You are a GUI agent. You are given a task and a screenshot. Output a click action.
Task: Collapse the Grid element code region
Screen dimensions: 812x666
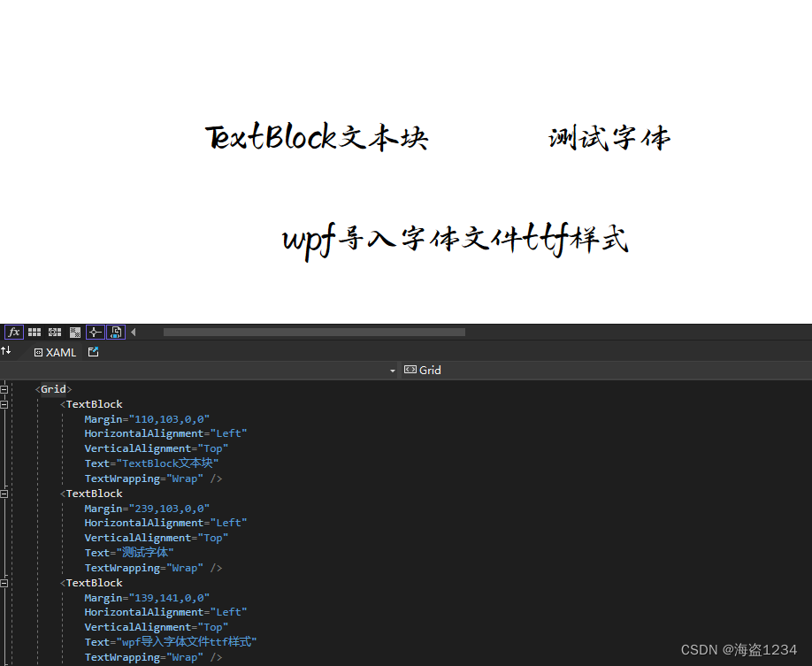[x=4, y=388]
